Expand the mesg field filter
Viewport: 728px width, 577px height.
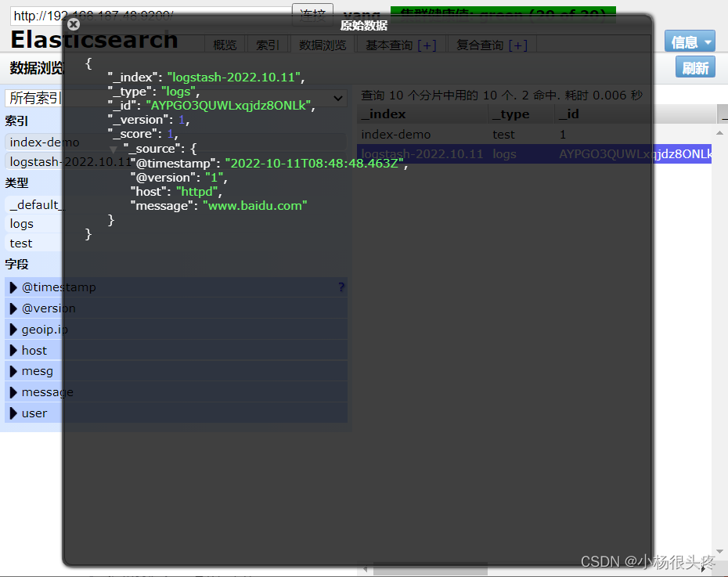pyautogui.click(x=13, y=371)
